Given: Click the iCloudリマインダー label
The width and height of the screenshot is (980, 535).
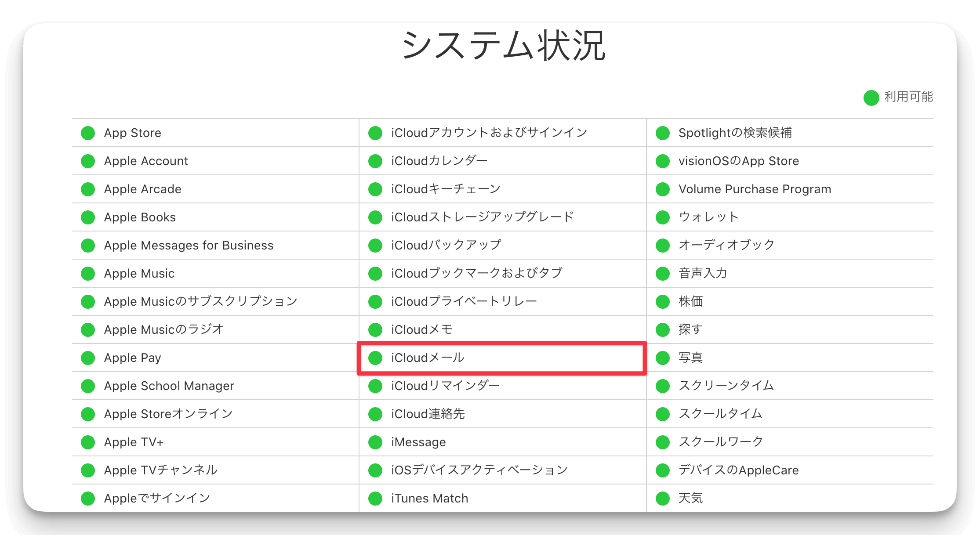Looking at the screenshot, I should (446, 386).
